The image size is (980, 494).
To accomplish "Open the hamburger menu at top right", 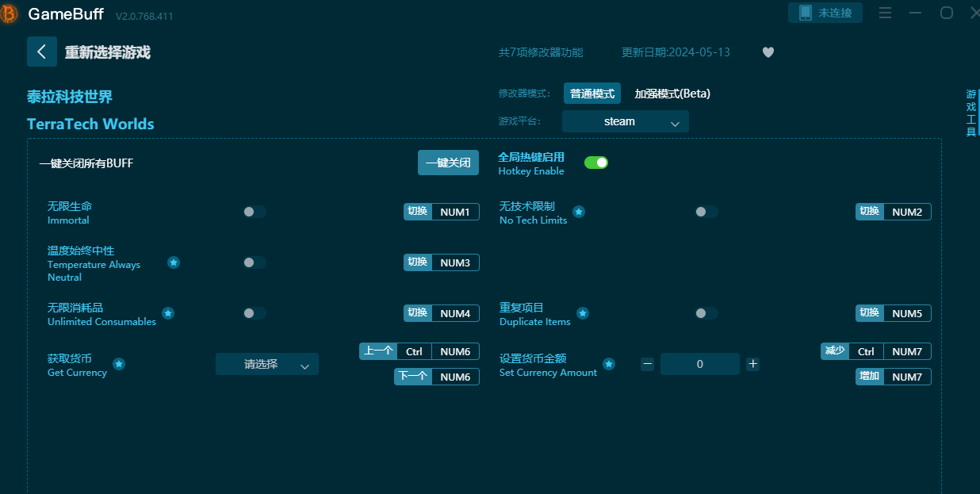I will coord(885,13).
